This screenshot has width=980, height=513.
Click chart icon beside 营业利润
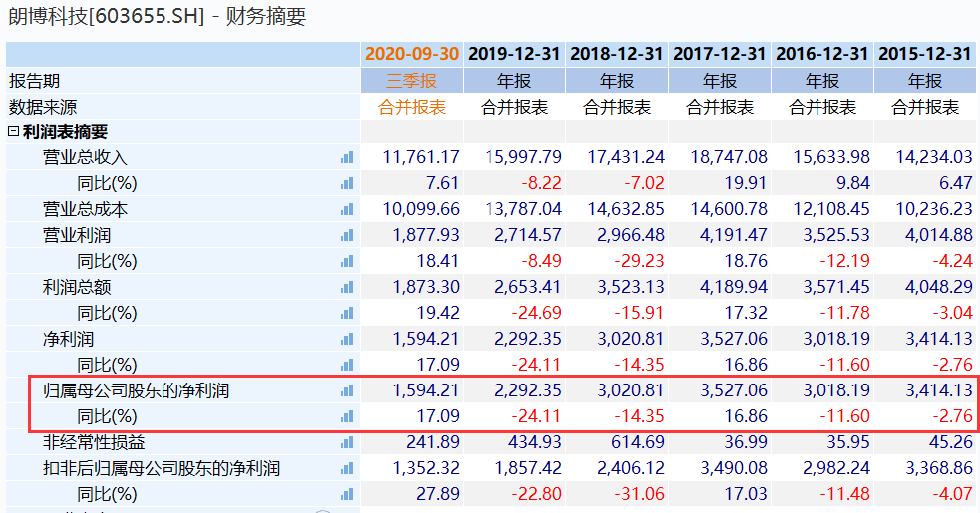coord(347,235)
